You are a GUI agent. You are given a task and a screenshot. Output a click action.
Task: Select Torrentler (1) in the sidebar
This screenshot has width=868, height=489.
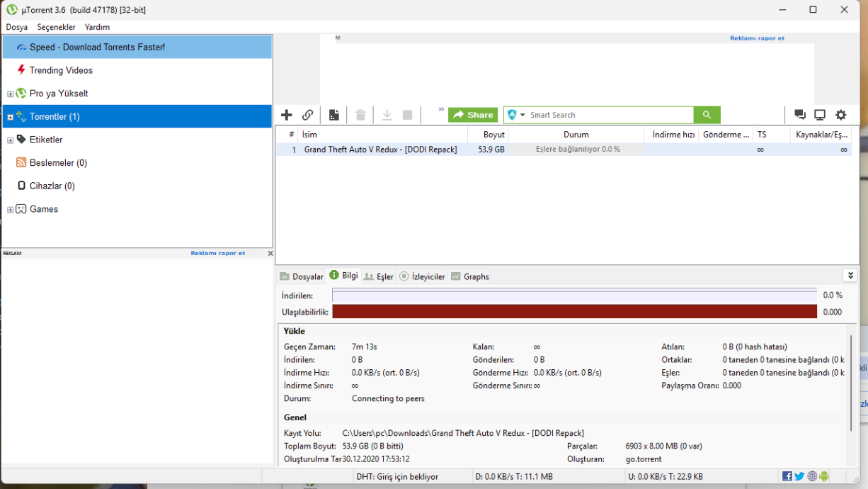(x=137, y=116)
